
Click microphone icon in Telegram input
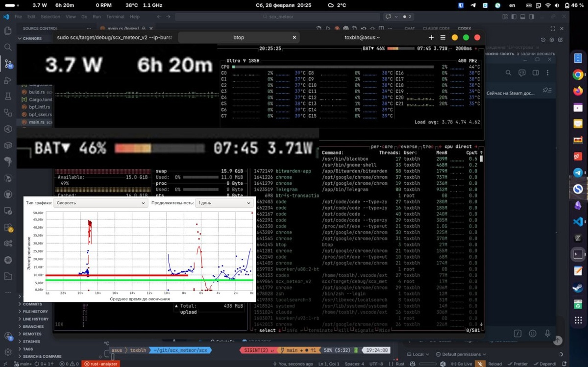coord(547,334)
